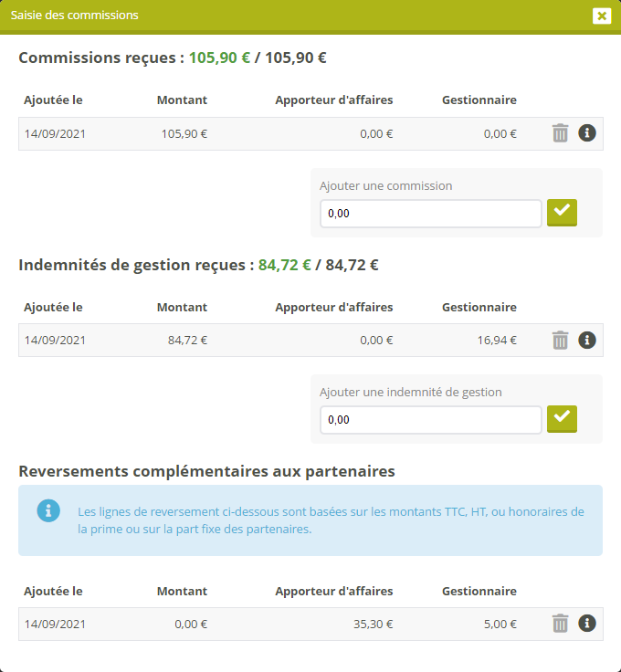The image size is (621, 672).
Task: Click Ajoutée le header in the Reversements table
Action: click(x=53, y=591)
